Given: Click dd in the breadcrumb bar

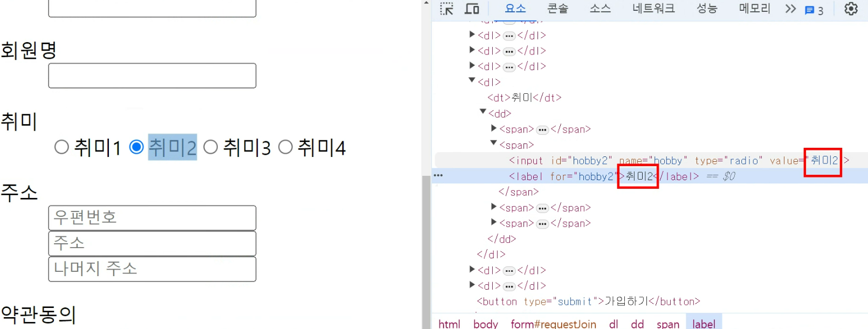Looking at the screenshot, I should click(637, 324).
